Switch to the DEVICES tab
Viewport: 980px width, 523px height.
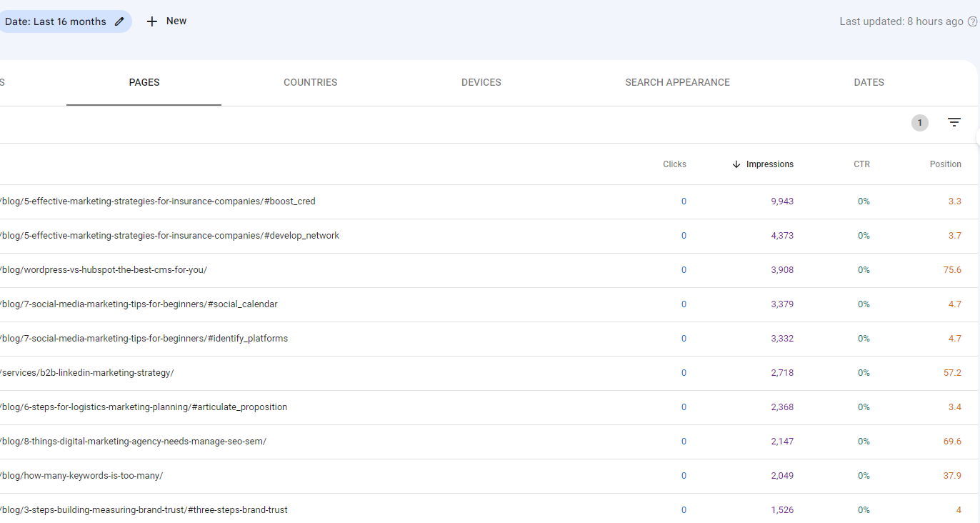[x=481, y=82]
